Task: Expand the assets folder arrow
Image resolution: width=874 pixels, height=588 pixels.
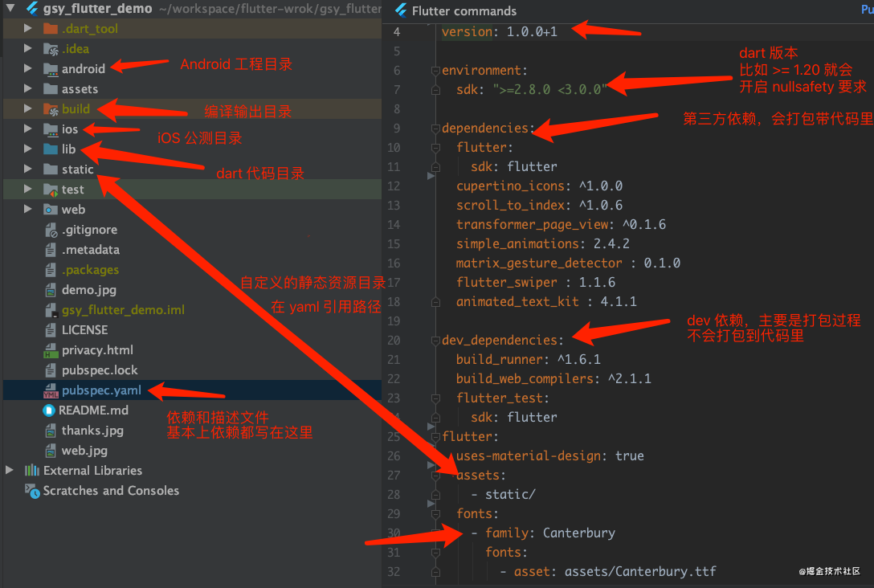Action: point(28,88)
